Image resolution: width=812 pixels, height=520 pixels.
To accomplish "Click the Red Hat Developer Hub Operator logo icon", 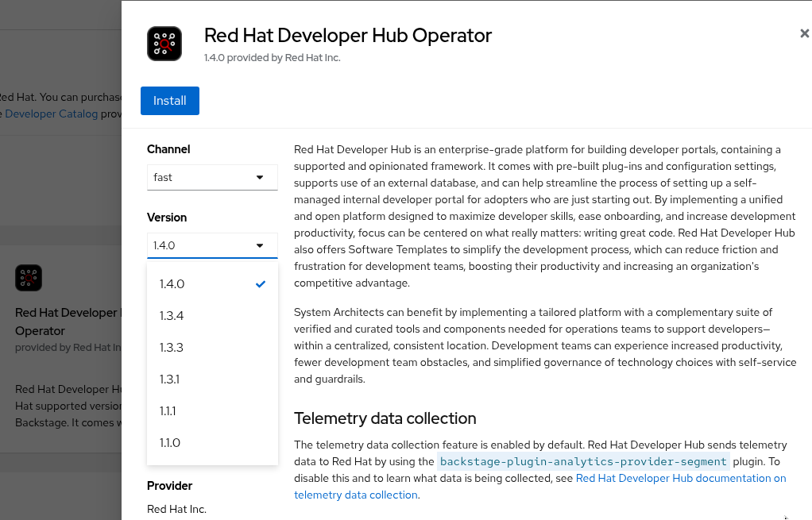I will (x=164, y=44).
